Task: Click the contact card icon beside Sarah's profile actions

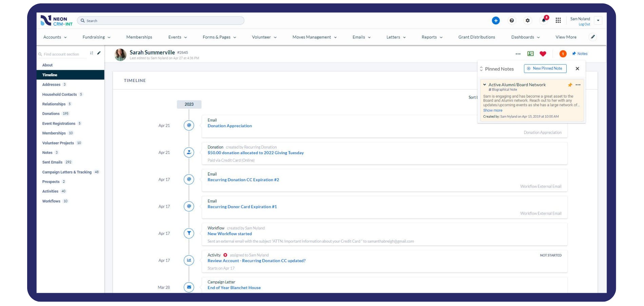Action: pyautogui.click(x=530, y=54)
